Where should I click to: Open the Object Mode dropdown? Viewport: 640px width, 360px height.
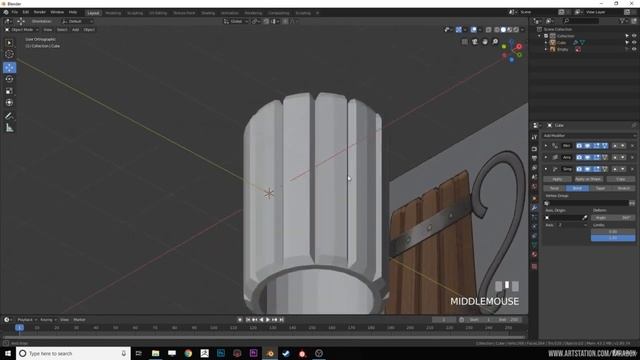click(22, 30)
